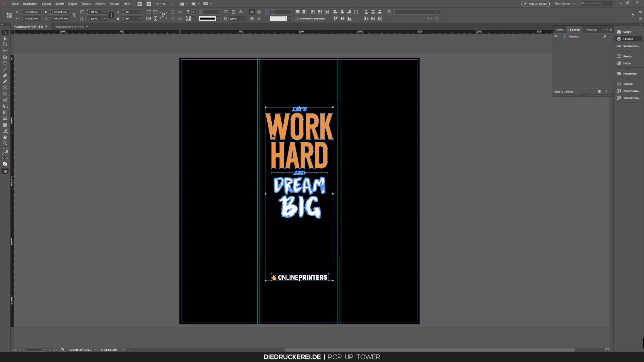Click the Publish Online button

536,4
